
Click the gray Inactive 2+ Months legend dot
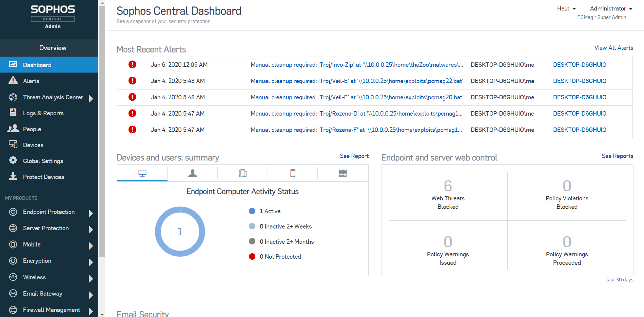point(252,241)
